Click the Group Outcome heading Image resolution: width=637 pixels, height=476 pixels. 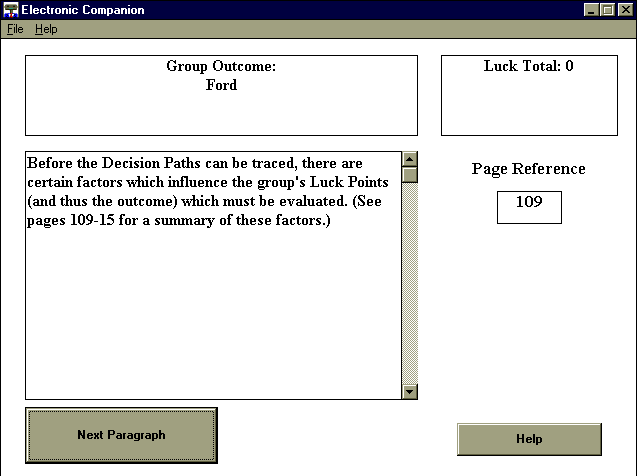(x=221, y=66)
